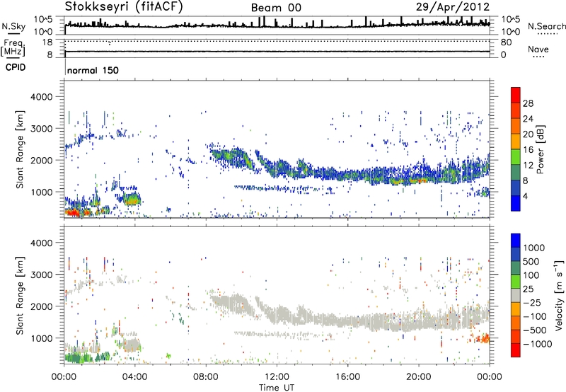Click the 'Velocity [m s-1]' colorbar label
The width and height of the screenshot is (566, 392).
[559, 295]
